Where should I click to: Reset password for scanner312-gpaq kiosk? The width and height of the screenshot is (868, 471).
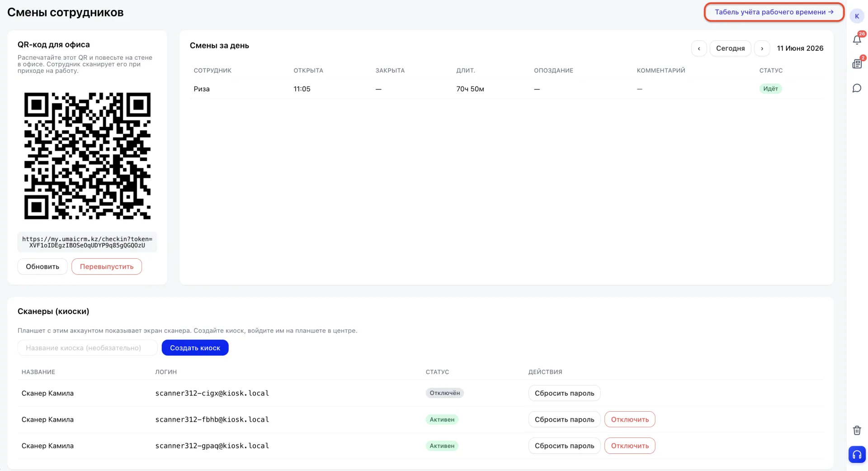pyautogui.click(x=564, y=446)
